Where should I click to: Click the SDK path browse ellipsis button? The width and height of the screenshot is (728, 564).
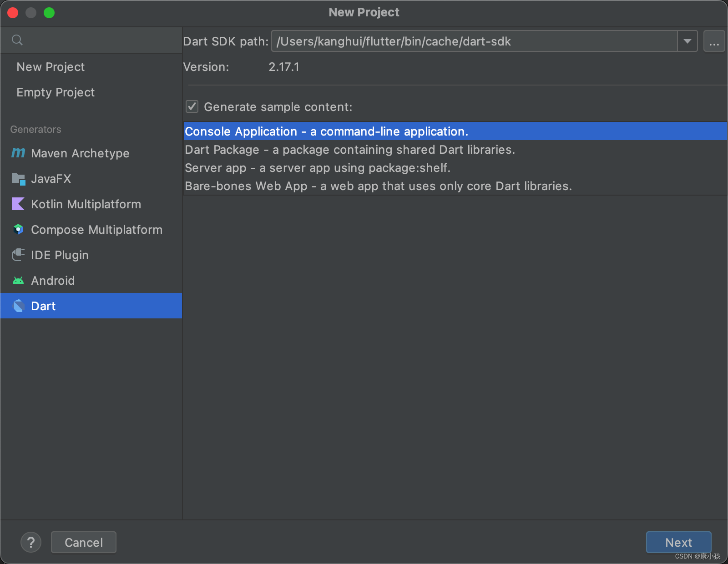714,41
